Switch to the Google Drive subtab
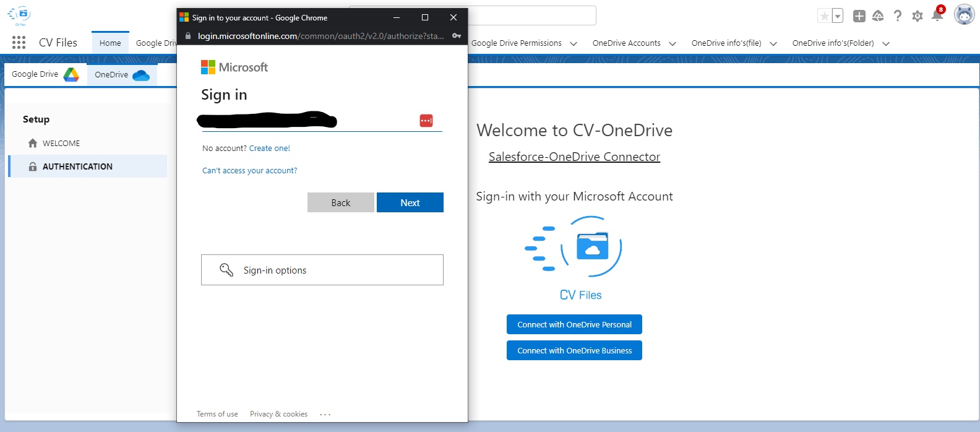980x432 pixels. point(45,74)
